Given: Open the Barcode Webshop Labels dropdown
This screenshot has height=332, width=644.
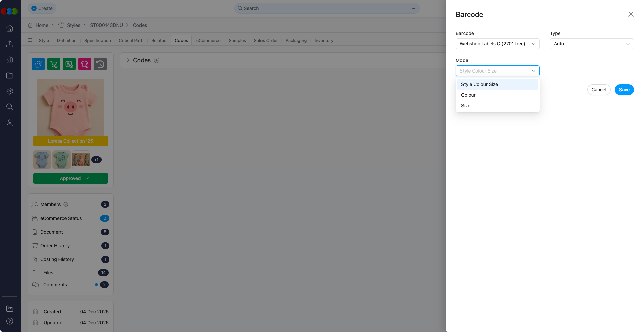Looking at the screenshot, I should point(497,44).
